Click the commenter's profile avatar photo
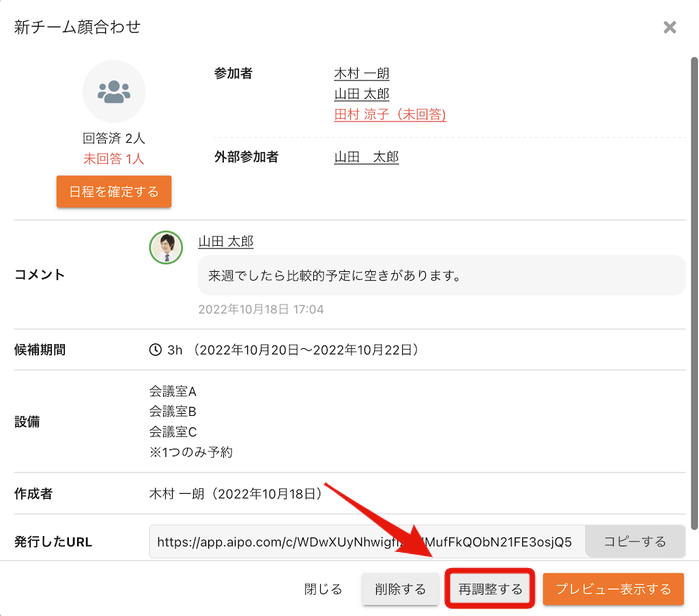Viewport: 699px width, 616px height. [166, 247]
